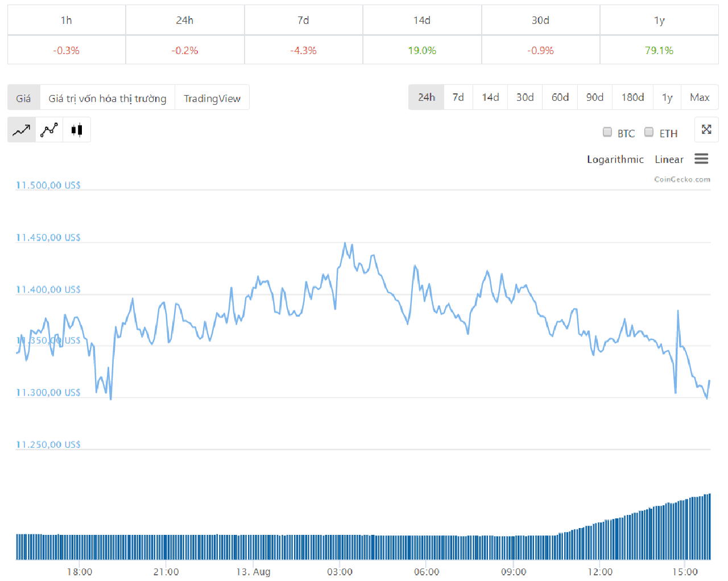This screenshot has height=581, width=728.
Task: Click the 1h column header
Action: [x=67, y=20]
